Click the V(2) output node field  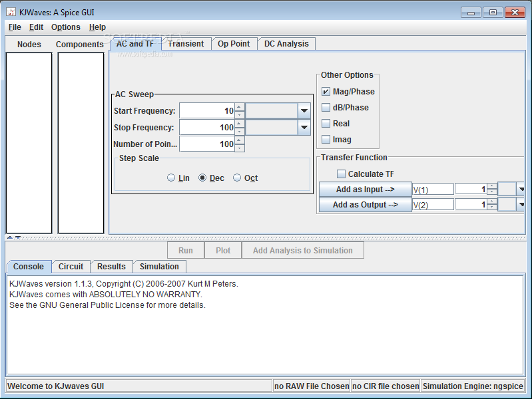433,205
